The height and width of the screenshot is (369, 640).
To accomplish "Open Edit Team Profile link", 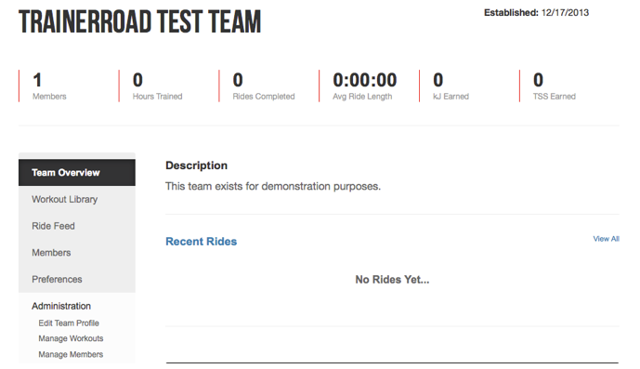I will (69, 323).
